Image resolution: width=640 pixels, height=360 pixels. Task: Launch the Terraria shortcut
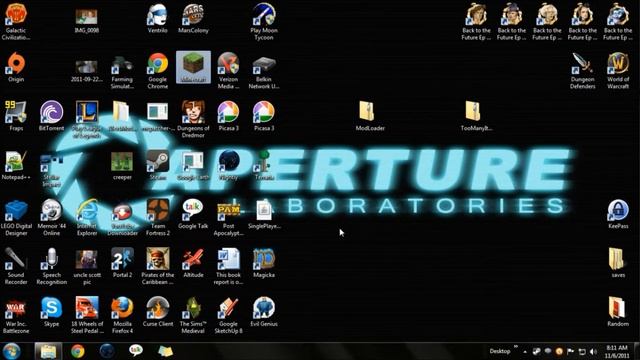tap(264, 165)
